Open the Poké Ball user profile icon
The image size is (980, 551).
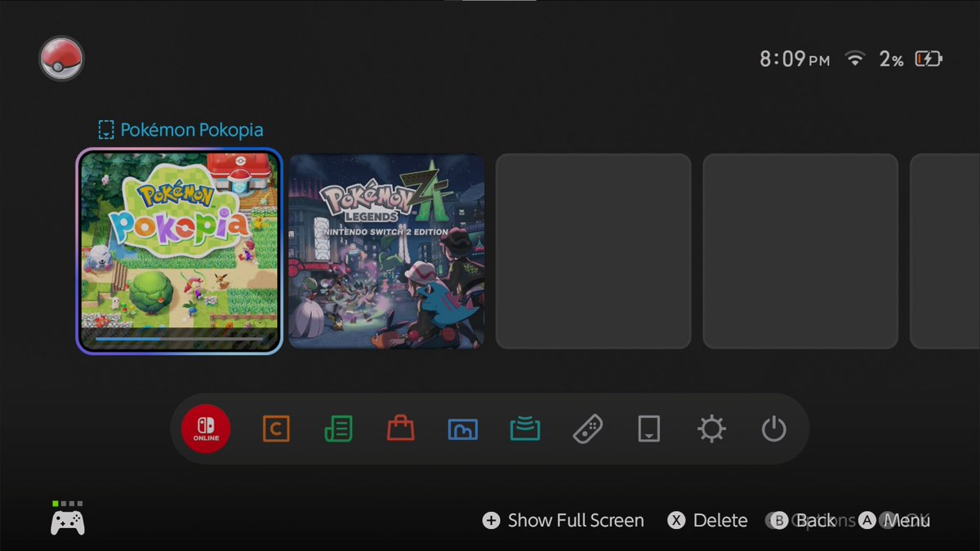pyautogui.click(x=61, y=58)
